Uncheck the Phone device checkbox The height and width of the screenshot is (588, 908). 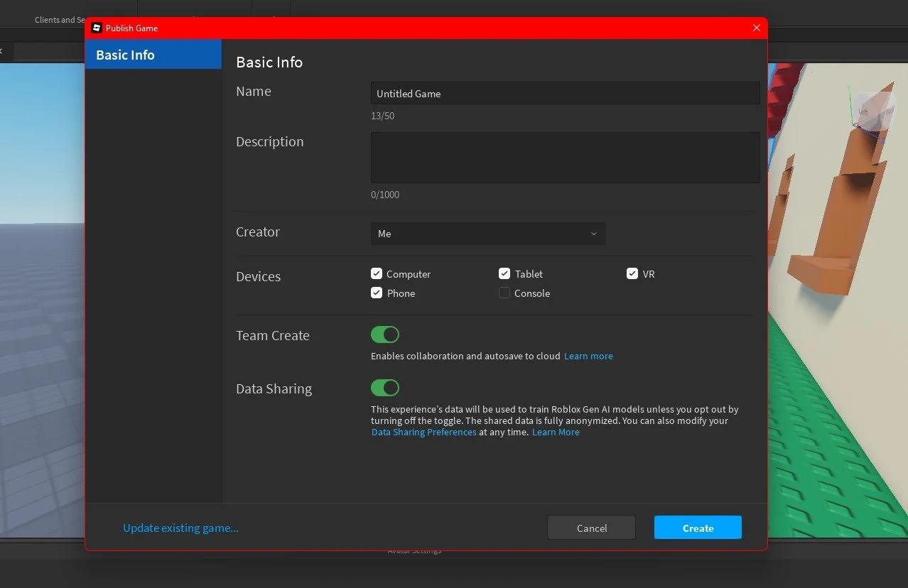pyautogui.click(x=377, y=293)
